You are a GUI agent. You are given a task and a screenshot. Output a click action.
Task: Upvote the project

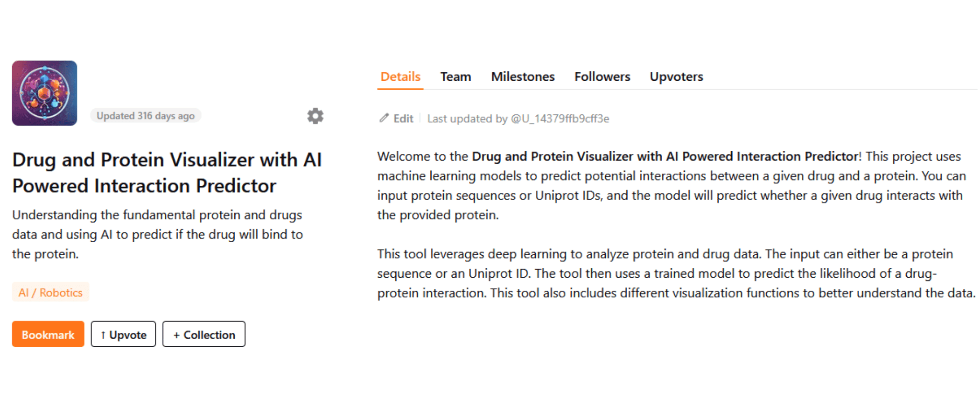[123, 334]
